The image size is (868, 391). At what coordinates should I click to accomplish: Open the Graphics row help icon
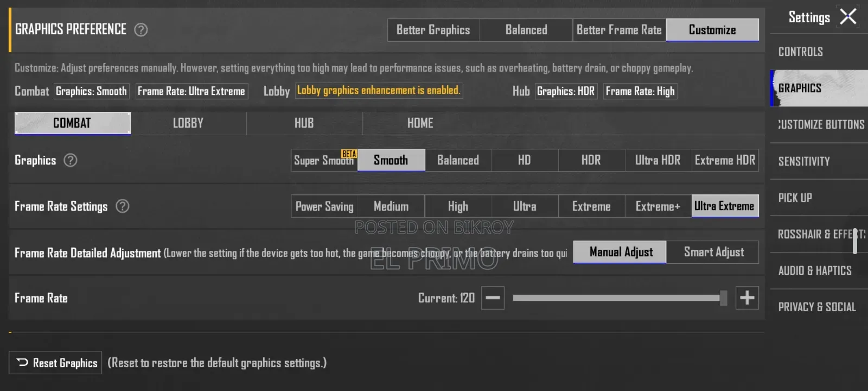(71, 160)
